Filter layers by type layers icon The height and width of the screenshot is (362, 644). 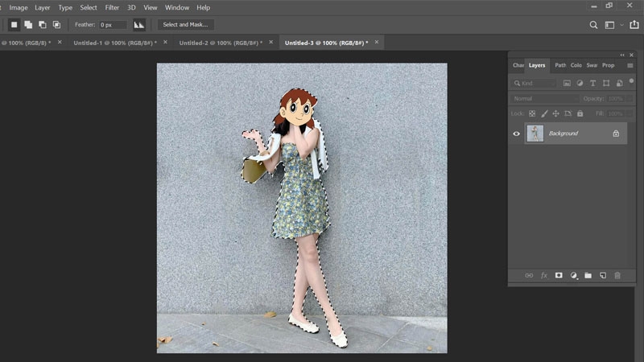coord(592,84)
